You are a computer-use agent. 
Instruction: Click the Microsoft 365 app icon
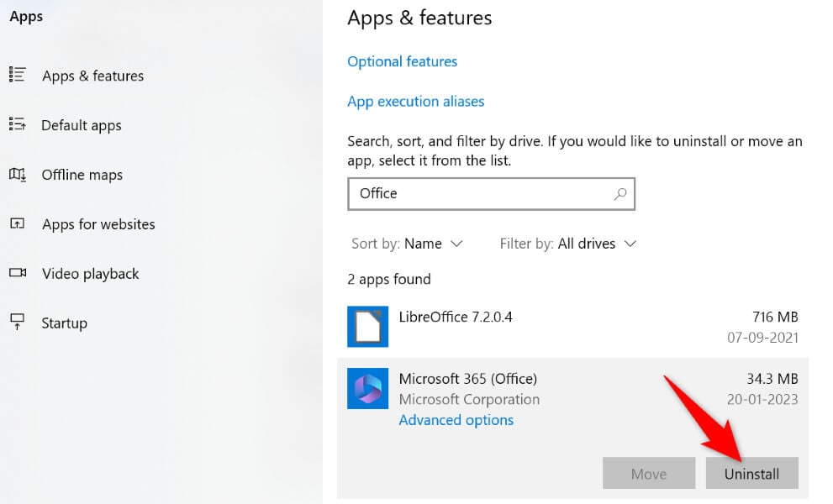pyautogui.click(x=367, y=389)
